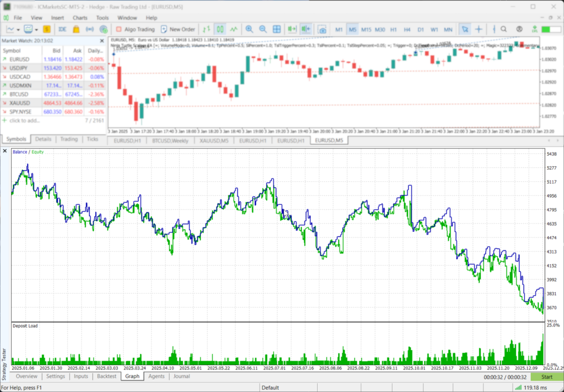
Task: Open the New Order dialog
Action: (x=178, y=29)
